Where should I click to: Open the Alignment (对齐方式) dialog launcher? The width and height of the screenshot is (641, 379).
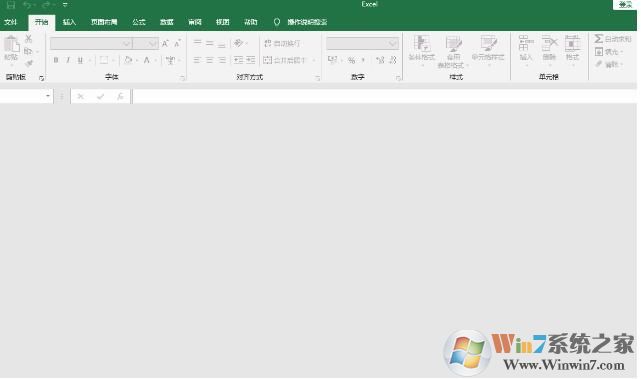(318, 78)
